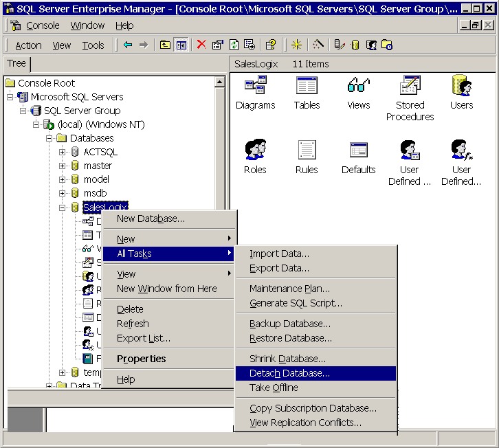This screenshot has width=499, height=448.
Task: Toggle the Show/Hide Console Tree icon
Action: 181,45
